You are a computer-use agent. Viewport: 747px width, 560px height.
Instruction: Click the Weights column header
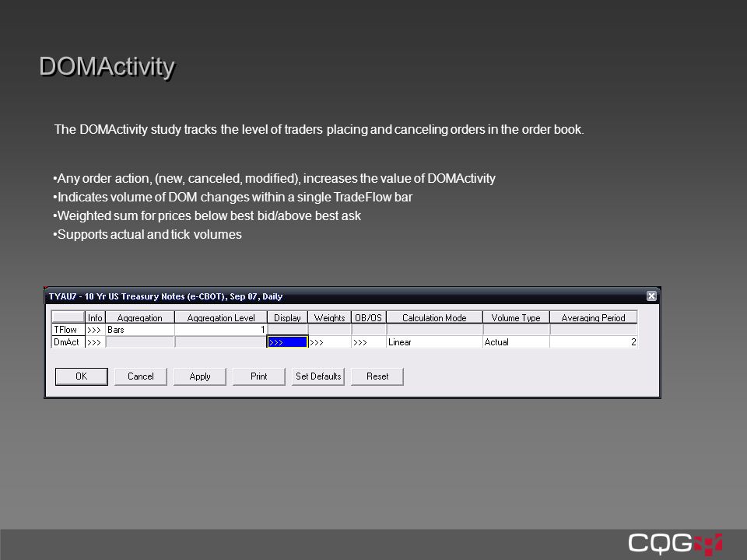[329, 317]
